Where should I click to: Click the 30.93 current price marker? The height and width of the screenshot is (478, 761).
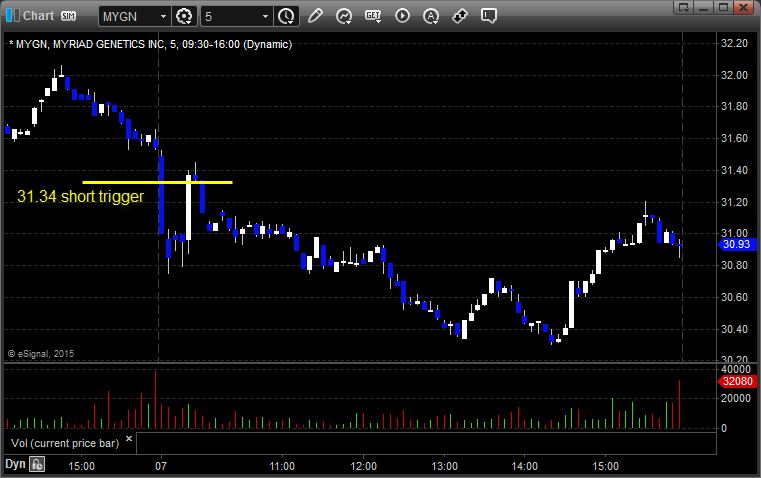click(737, 245)
